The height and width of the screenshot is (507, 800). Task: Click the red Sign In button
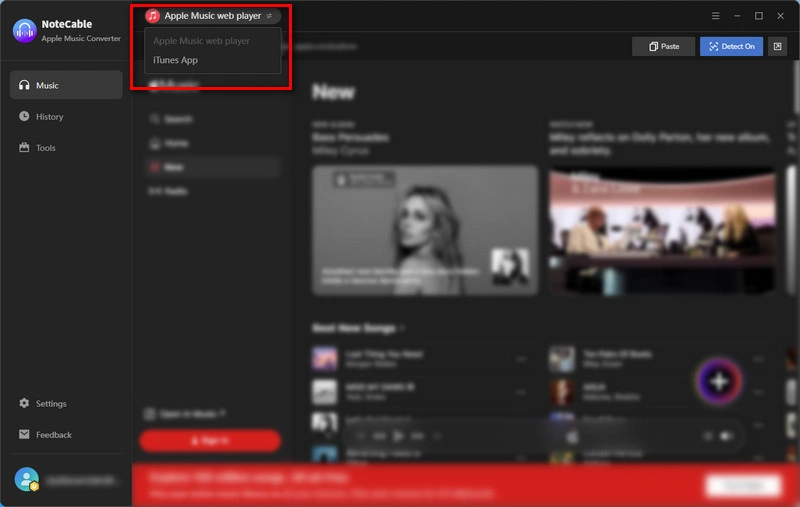pos(210,440)
